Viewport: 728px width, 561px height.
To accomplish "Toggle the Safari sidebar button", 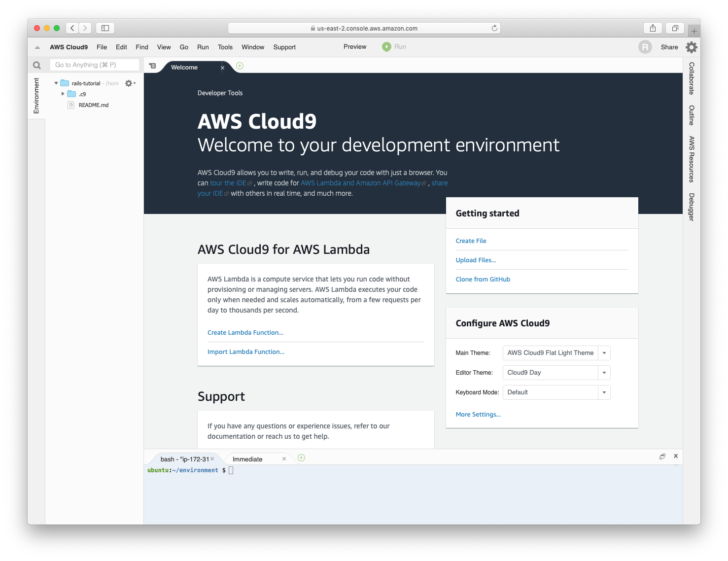I will 105,28.
